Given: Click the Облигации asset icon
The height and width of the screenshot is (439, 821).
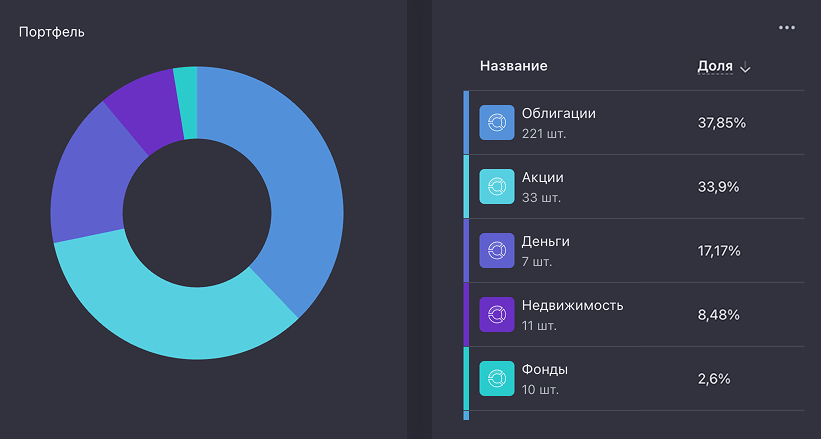Looking at the screenshot, I should point(497,123).
